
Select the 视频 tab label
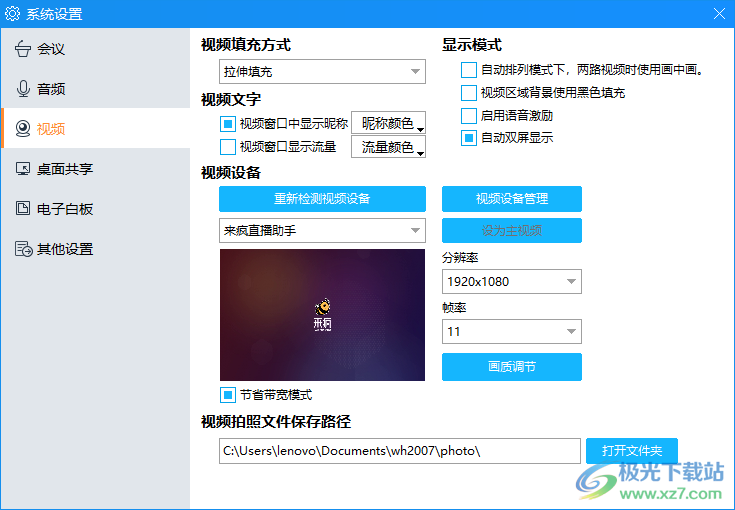(x=51, y=129)
